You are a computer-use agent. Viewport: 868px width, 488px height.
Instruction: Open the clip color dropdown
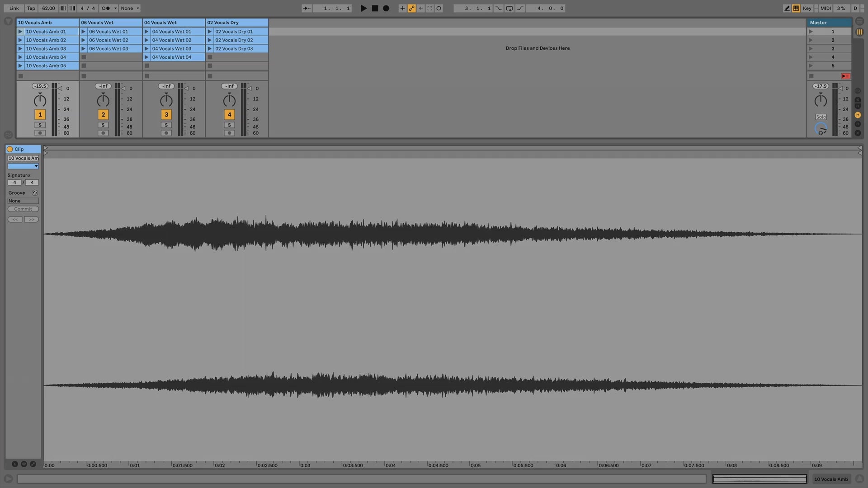[x=23, y=166]
